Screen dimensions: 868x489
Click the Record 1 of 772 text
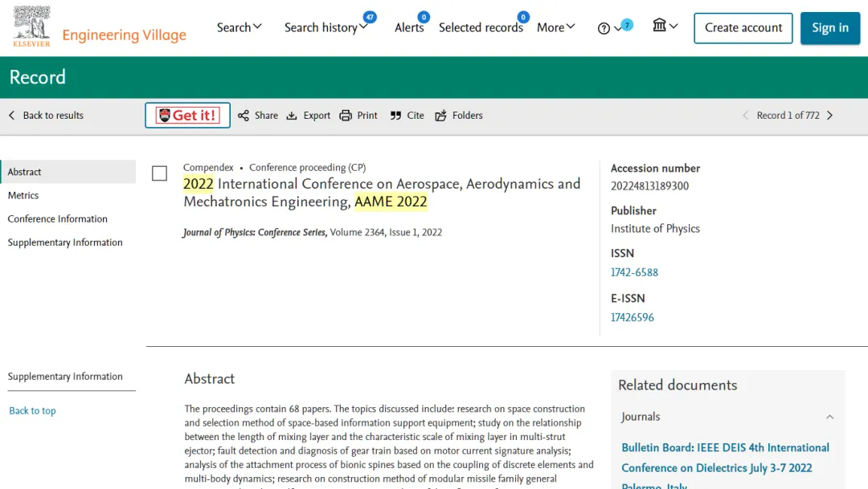click(788, 115)
